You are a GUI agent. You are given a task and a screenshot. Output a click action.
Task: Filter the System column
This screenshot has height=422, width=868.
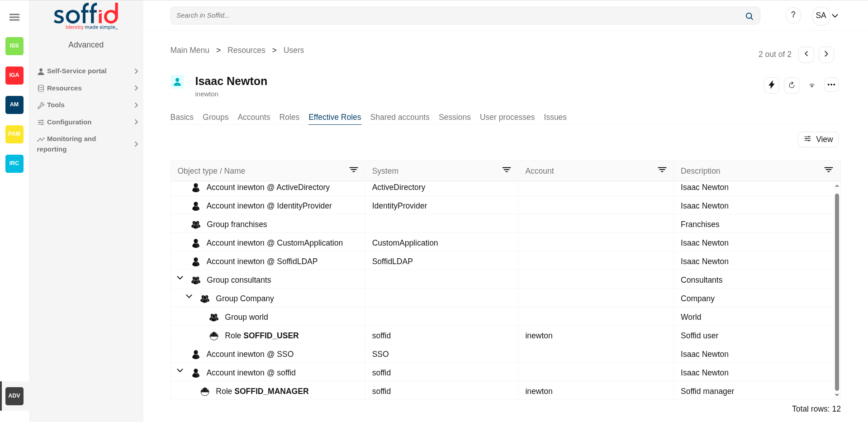(x=507, y=170)
